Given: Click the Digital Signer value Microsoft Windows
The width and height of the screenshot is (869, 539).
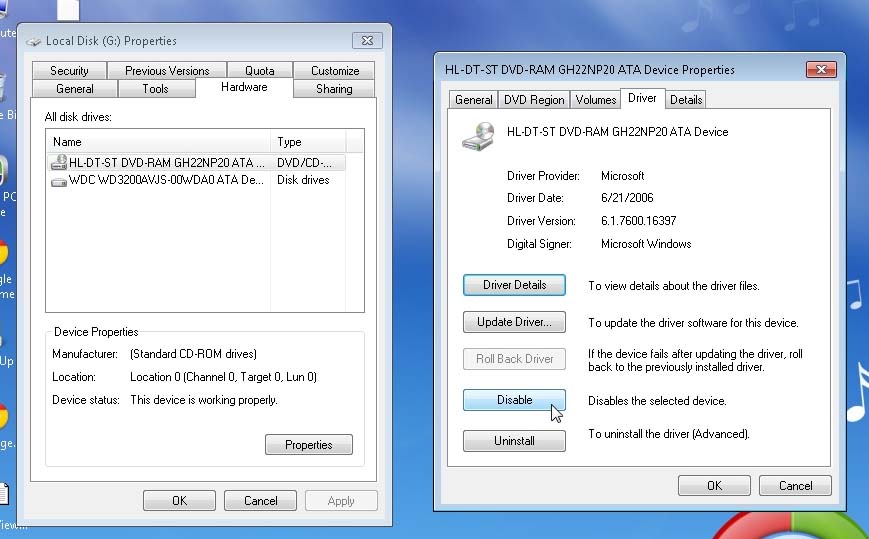Looking at the screenshot, I should point(646,244).
